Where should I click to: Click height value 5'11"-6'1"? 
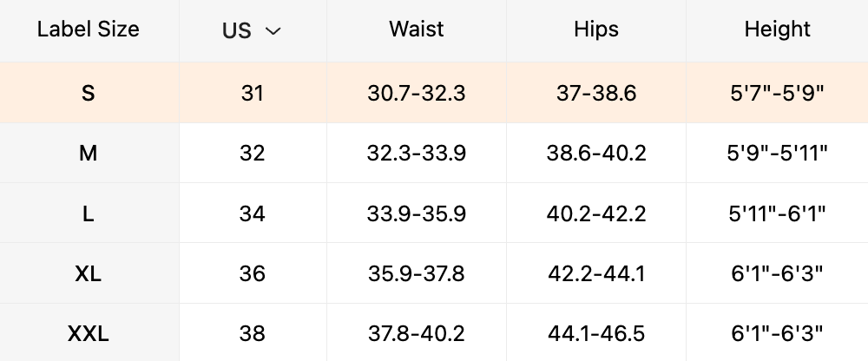click(777, 213)
